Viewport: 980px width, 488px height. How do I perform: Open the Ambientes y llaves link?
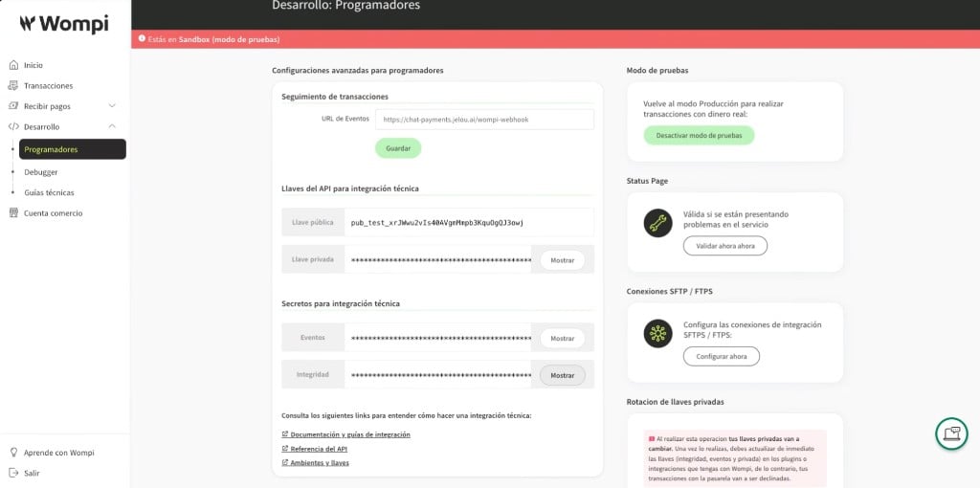[320, 463]
